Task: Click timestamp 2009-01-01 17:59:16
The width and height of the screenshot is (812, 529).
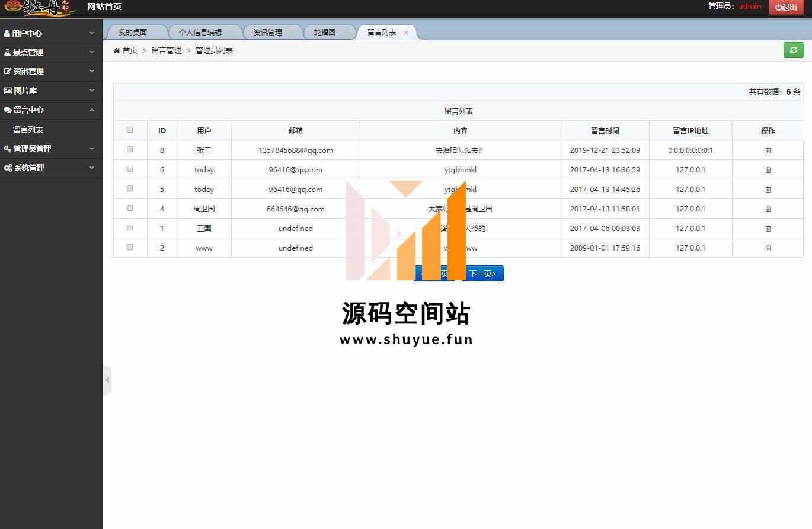Action: [x=605, y=248]
